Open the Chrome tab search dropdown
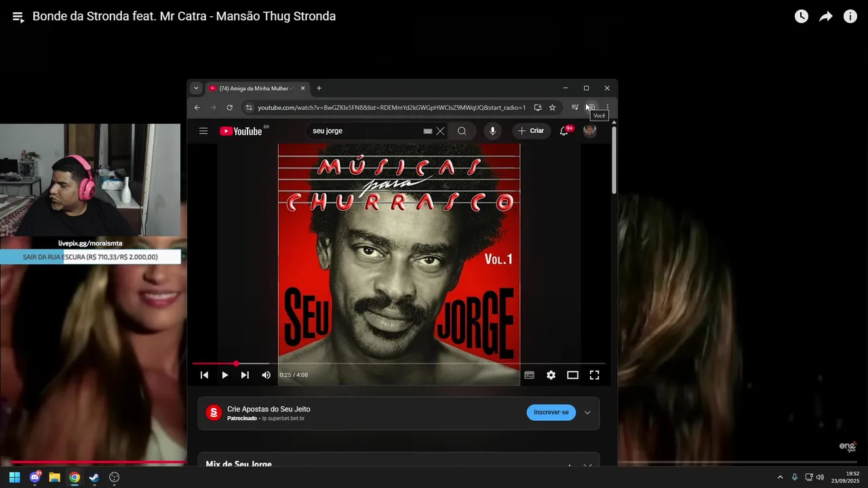The image size is (868, 488). (196, 88)
